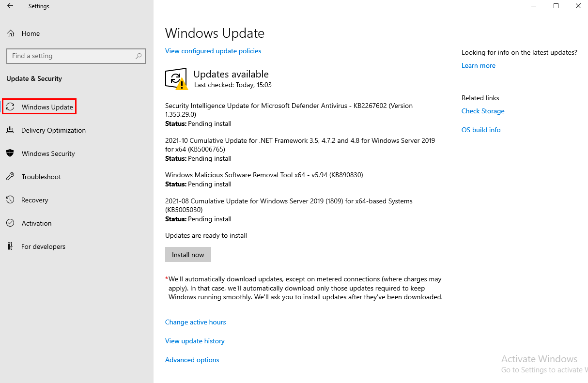588x383 pixels.
Task: Click the For developers icon
Action: point(10,246)
